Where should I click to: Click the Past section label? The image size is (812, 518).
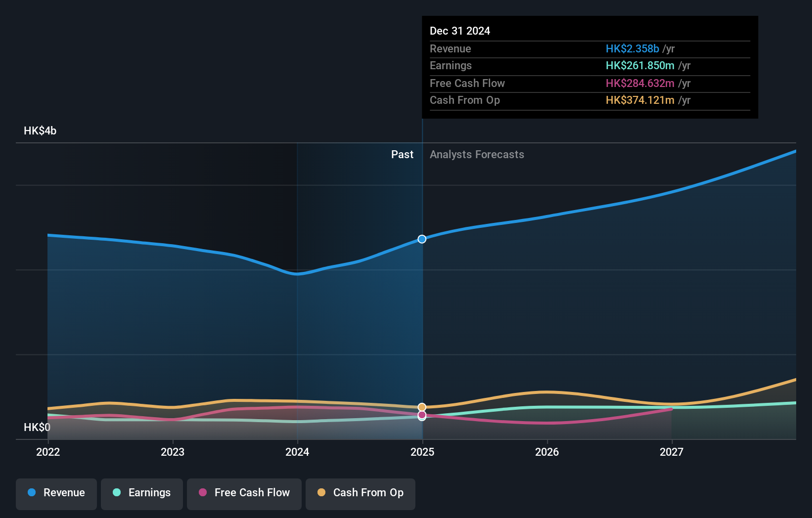click(x=402, y=155)
